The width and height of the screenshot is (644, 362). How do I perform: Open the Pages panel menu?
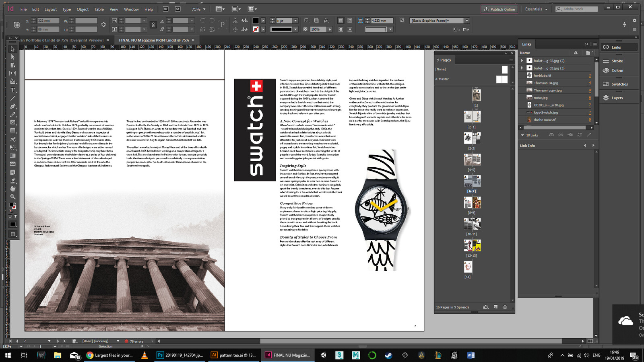click(511, 60)
